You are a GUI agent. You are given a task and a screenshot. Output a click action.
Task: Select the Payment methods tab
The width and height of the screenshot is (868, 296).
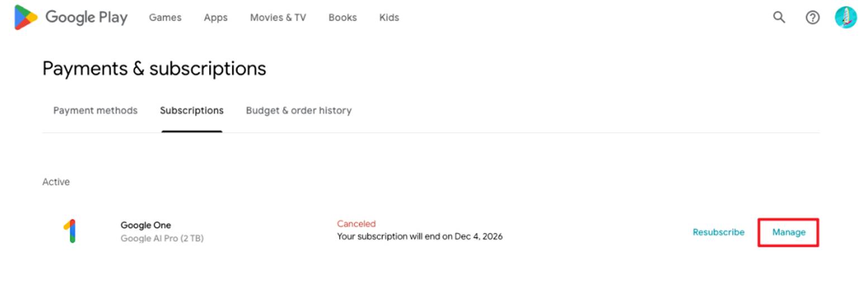[95, 111]
